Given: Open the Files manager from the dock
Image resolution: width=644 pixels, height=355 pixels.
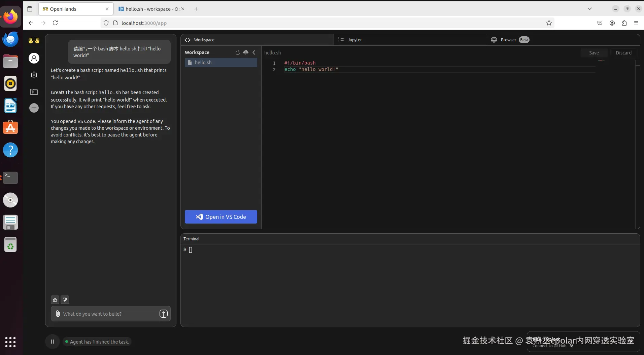Looking at the screenshot, I should pyautogui.click(x=10, y=61).
